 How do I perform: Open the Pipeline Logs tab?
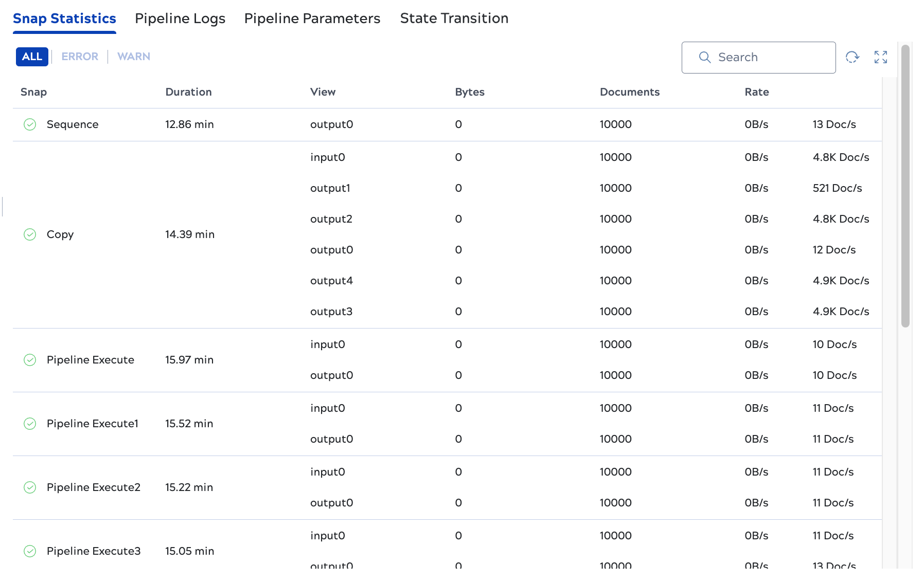coord(180,19)
